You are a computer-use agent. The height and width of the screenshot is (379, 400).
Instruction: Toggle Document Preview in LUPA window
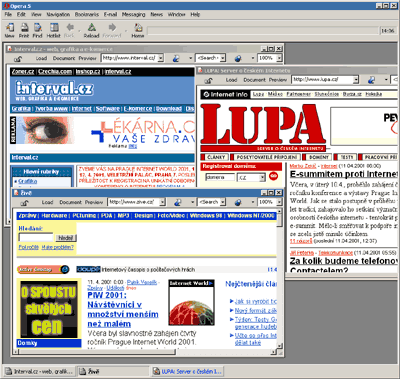[265, 80]
